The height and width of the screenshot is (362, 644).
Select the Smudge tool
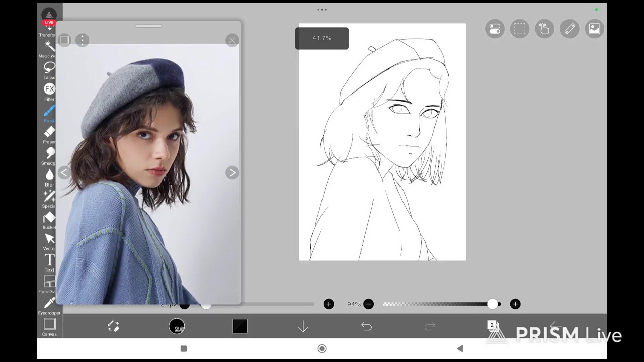click(49, 156)
